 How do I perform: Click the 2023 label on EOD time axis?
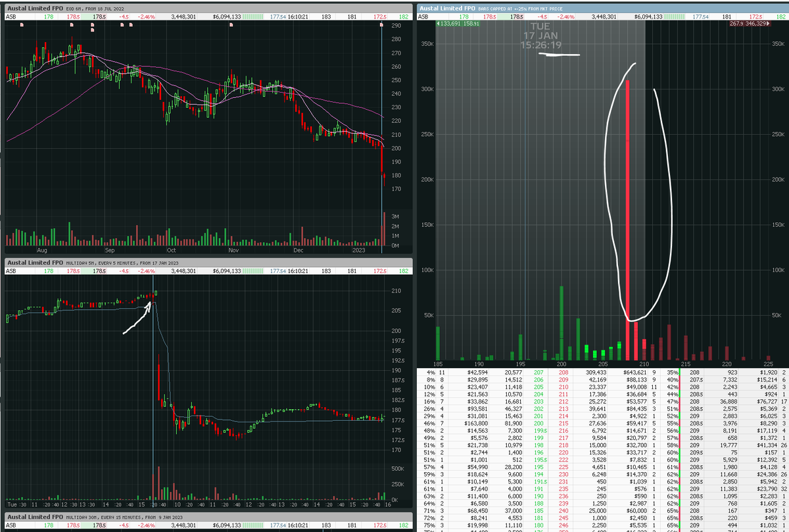coord(358,251)
